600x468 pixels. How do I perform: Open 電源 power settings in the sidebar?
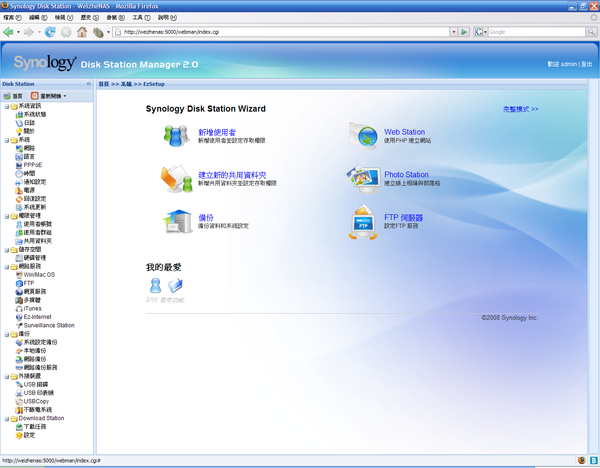(25, 190)
